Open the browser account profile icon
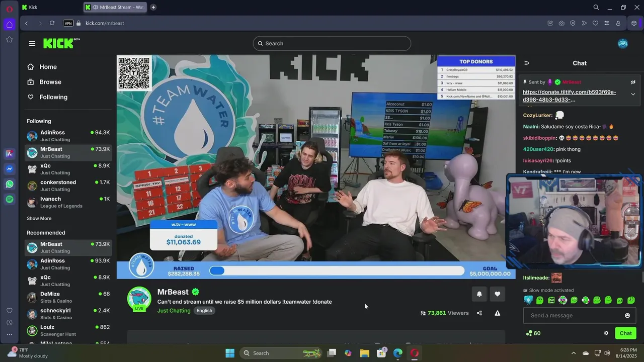Viewport: 644px width, 362px height. tap(618, 23)
